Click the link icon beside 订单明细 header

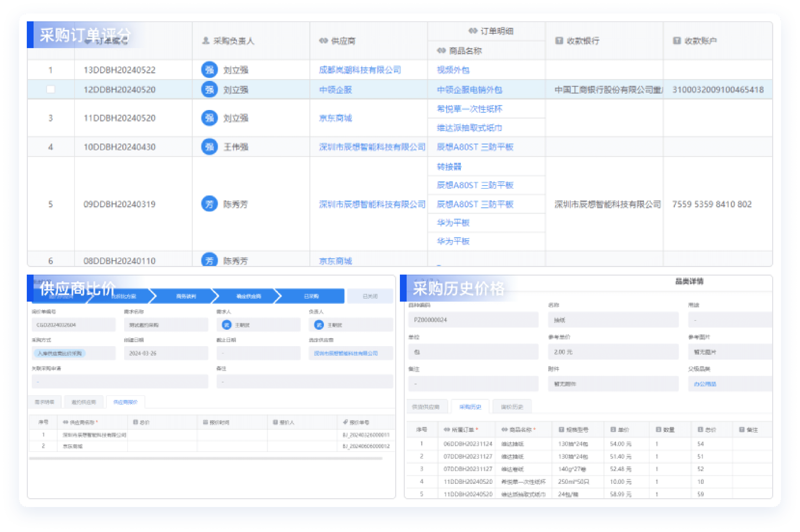click(473, 31)
